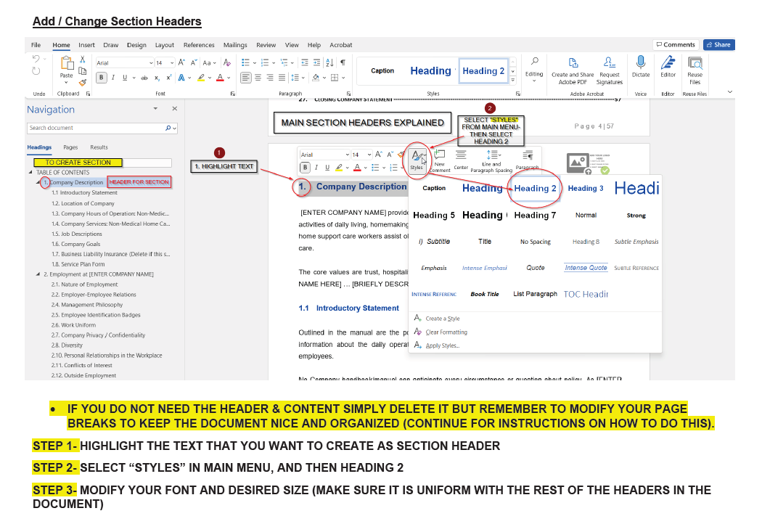
Task: Click the Sort A-Z icon
Action: click(329, 62)
